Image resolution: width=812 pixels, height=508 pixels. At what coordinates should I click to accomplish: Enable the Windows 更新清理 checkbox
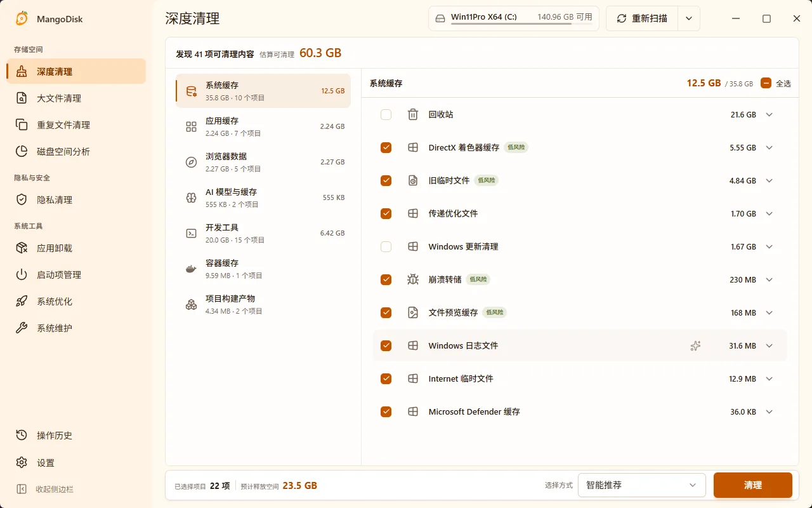click(386, 247)
